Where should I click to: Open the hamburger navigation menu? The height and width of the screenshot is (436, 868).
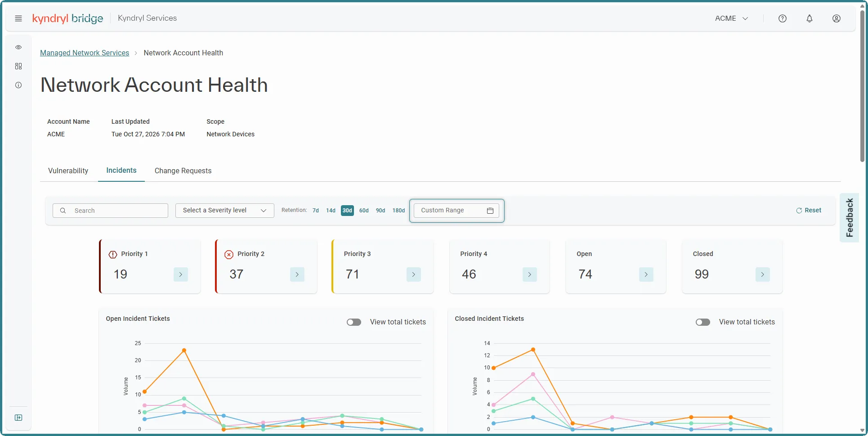(18, 18)
